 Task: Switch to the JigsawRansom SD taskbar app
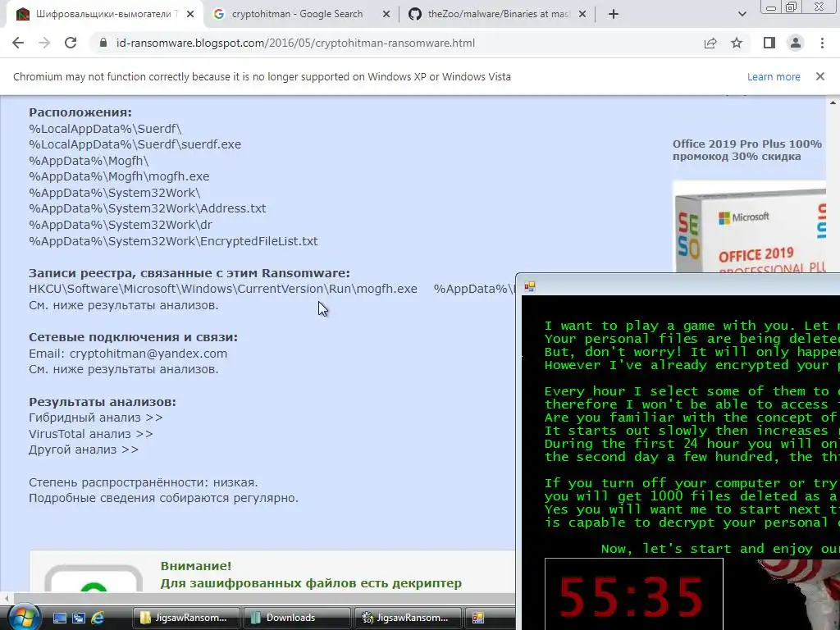click(x=408, y=618)
